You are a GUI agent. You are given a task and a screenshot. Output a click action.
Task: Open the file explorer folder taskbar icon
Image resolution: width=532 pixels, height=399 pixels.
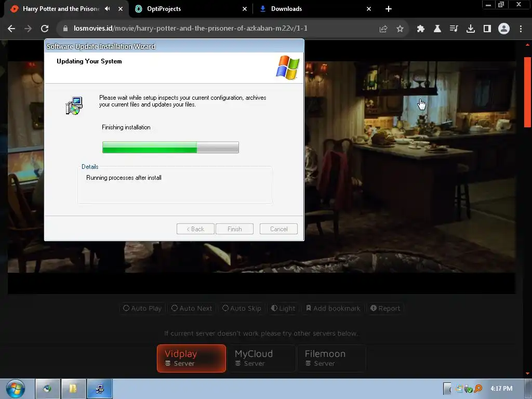74,389
